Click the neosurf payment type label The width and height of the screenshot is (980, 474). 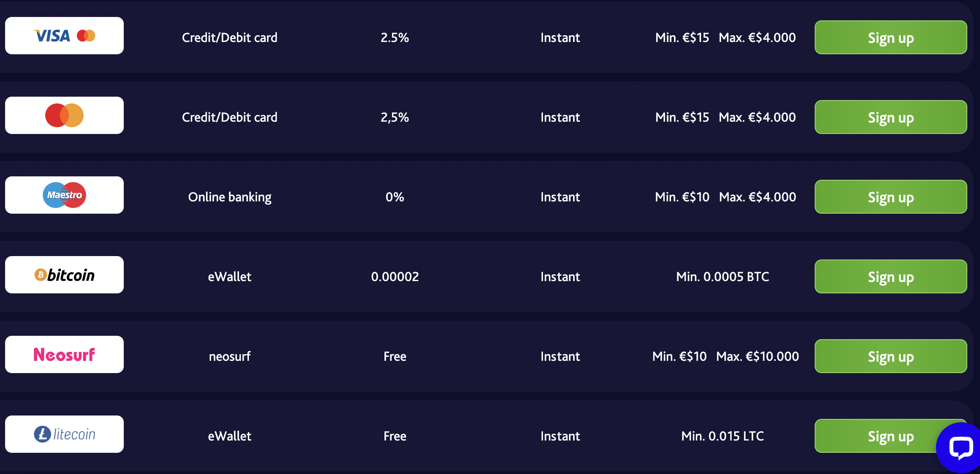(x=230, y=357)
